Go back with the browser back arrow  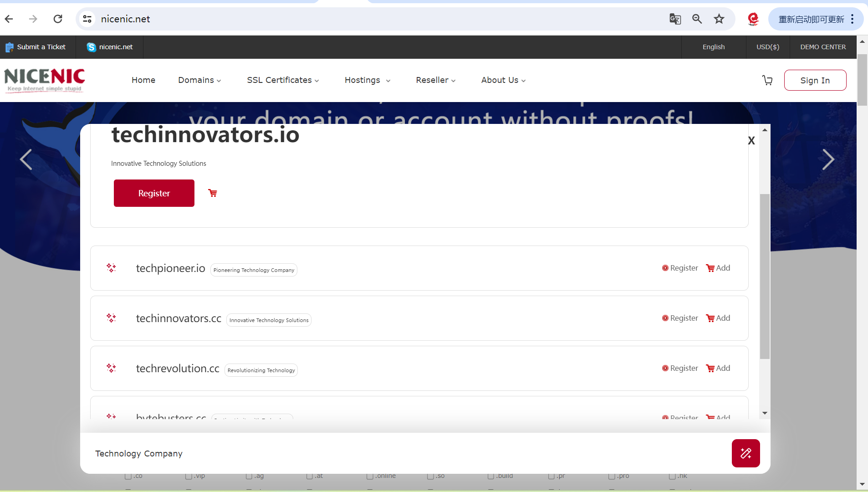[x=9, y=19]
